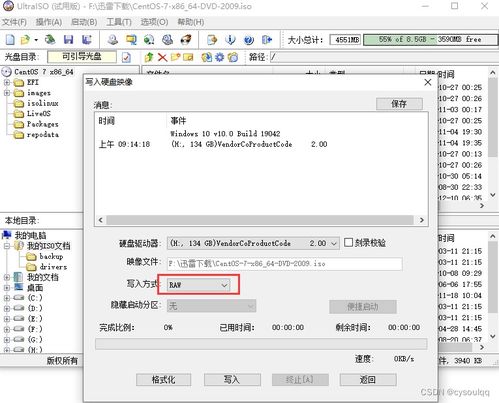Expand the (C:) drive node
This screenshot has width=499, height=403.
tap(7, 298)
